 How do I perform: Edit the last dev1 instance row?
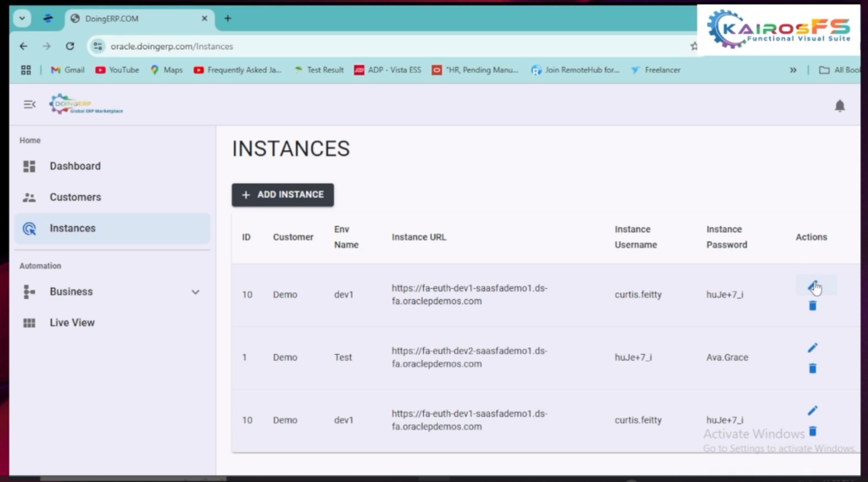812,411
